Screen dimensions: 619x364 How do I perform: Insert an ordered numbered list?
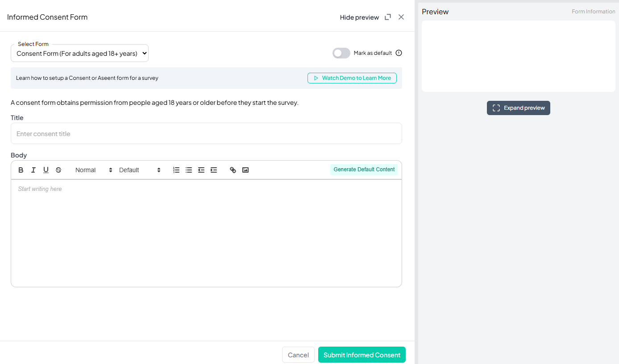(176, 170)
